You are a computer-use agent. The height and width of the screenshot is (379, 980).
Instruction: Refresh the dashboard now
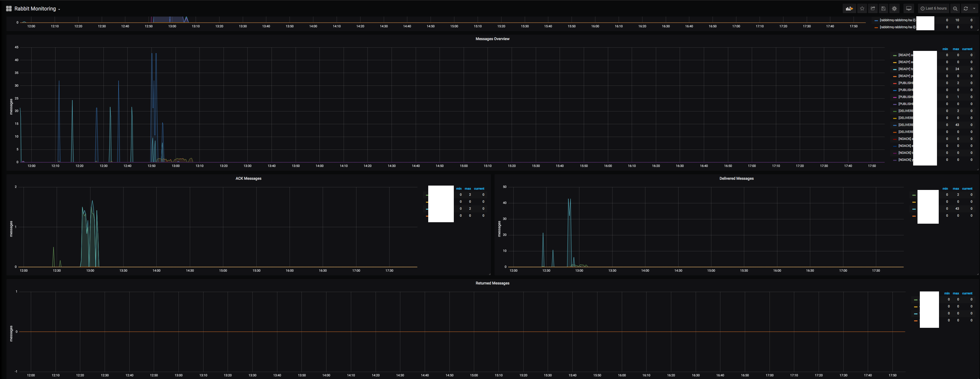pyautogui.click(x=965, y=8)
